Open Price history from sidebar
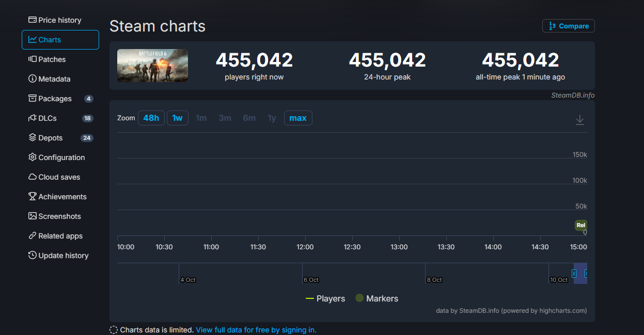This screenshot has width=644, height=335. coord(60,20)
